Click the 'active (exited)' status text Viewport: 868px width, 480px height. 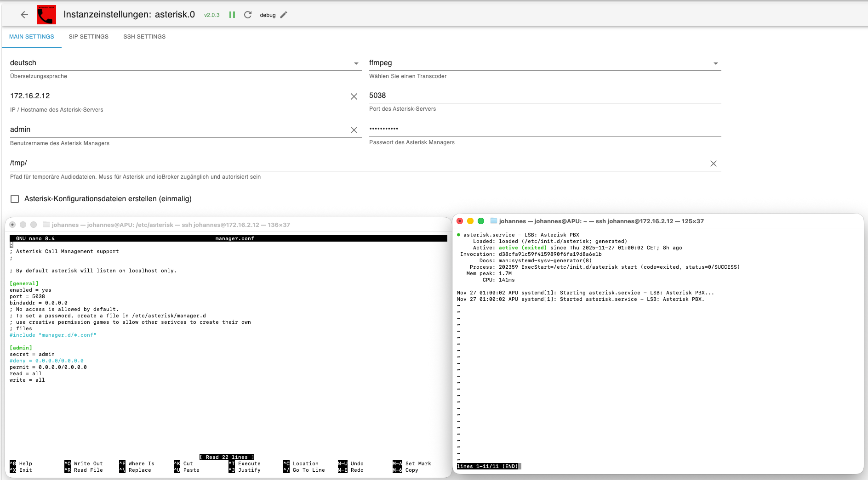pyautogui.click(x=523, y=248)
